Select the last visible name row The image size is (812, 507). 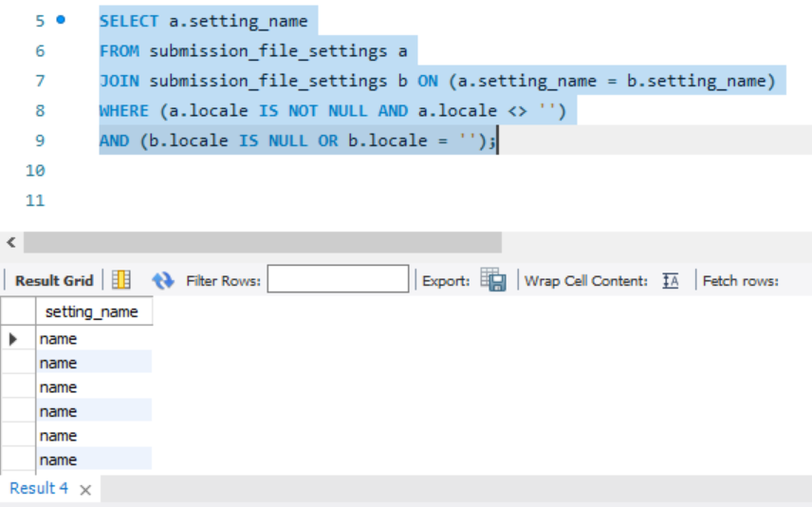coord(94,460)
